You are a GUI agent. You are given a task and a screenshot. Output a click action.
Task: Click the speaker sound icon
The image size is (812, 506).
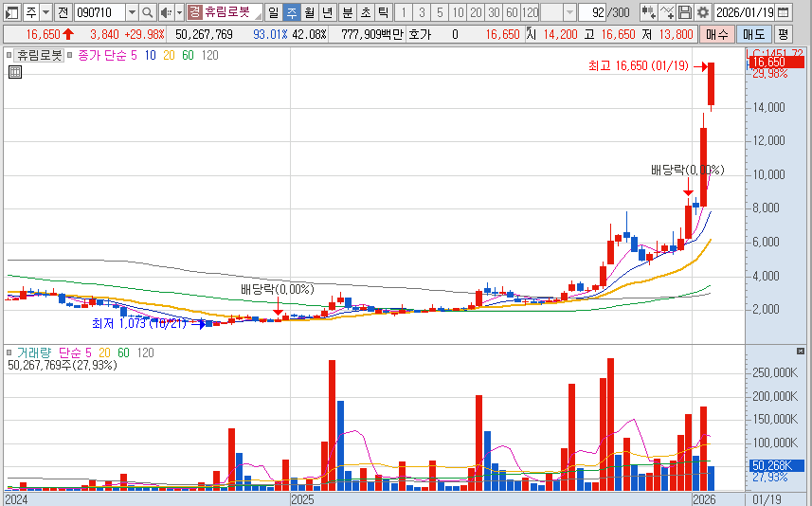click(x=166, y=12)
